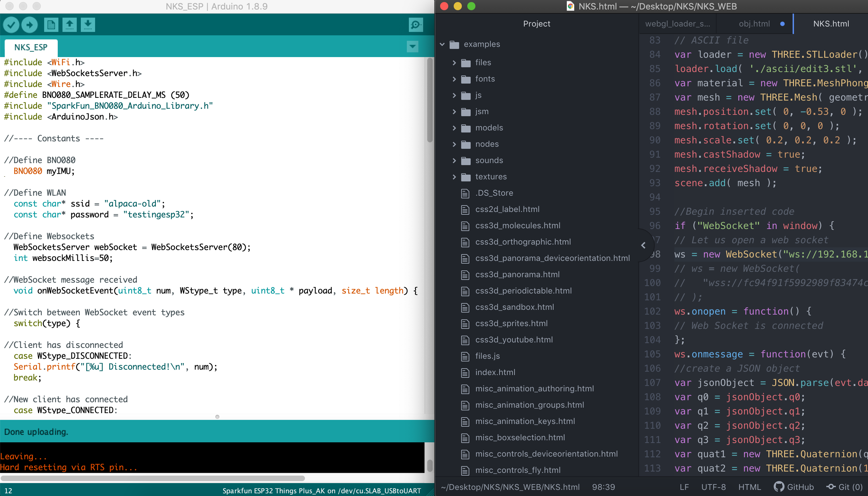Save the current sketch
868x496 pixels.
(x=88, y=24)
